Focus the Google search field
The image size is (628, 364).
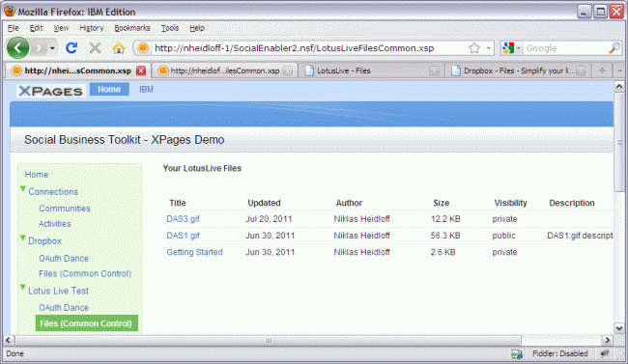coord(565,48)
